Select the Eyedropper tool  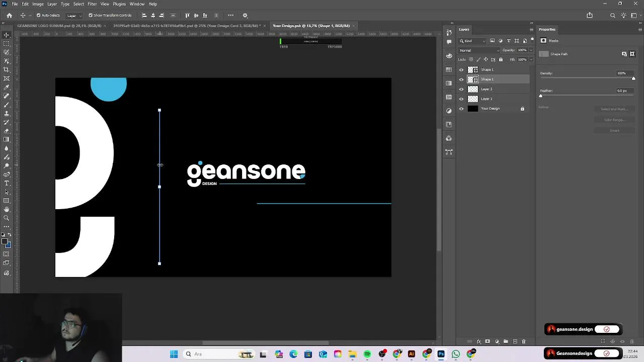(7, 87)
